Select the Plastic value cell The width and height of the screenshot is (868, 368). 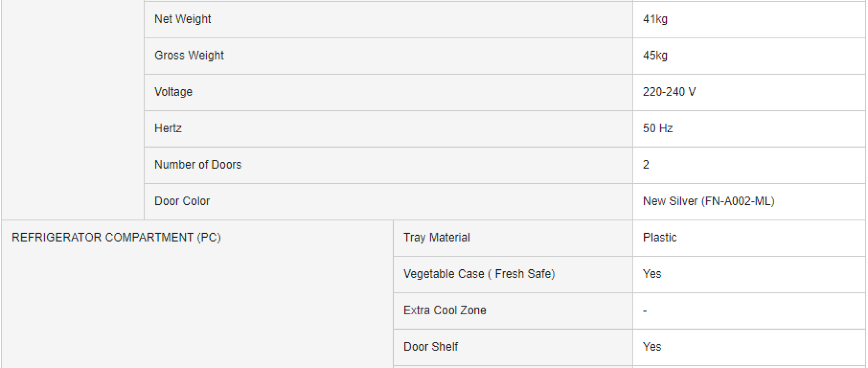click(660, 237)
